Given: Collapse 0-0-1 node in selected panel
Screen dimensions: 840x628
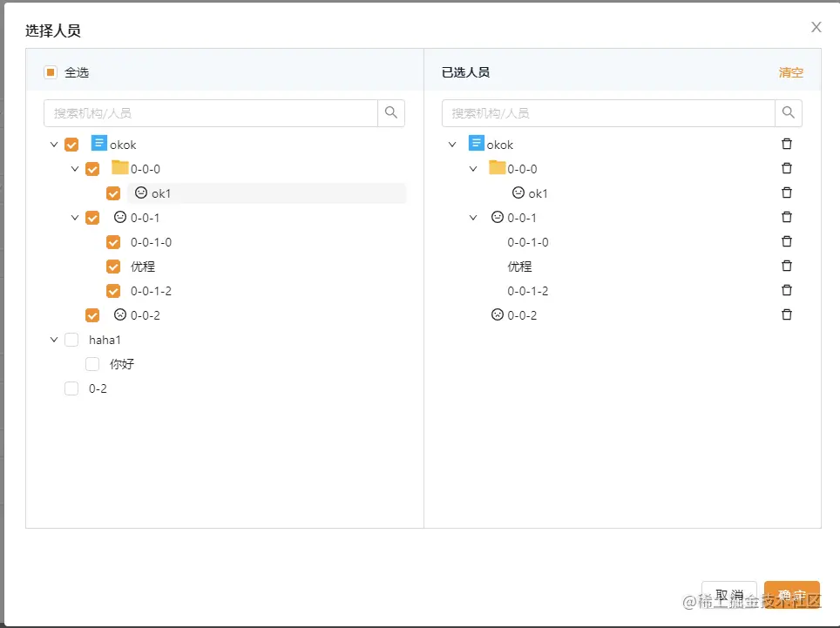Looking at the screenshot, I should point(473,218).
